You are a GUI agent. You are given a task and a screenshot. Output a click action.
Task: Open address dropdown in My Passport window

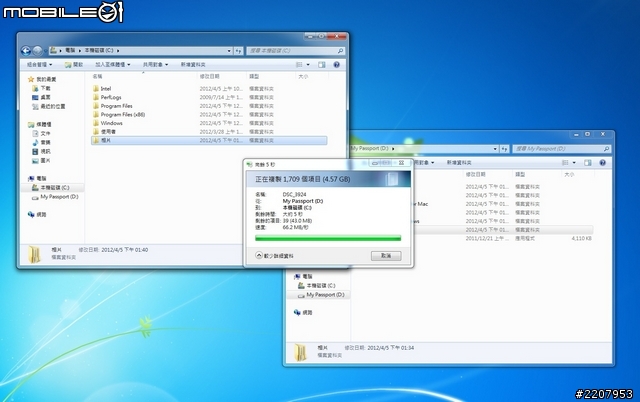pyautogui.click(x=495, y=149)
